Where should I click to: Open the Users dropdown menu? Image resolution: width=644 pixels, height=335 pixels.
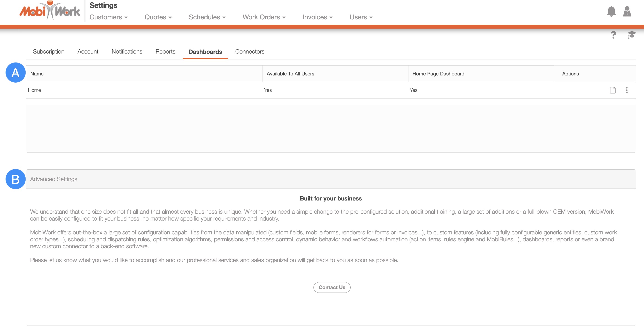[361, 17]
